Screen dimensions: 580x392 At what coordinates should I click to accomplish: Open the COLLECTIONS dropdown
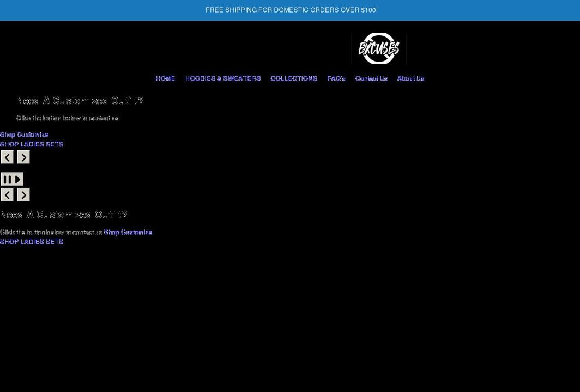[x=293, y=78]
